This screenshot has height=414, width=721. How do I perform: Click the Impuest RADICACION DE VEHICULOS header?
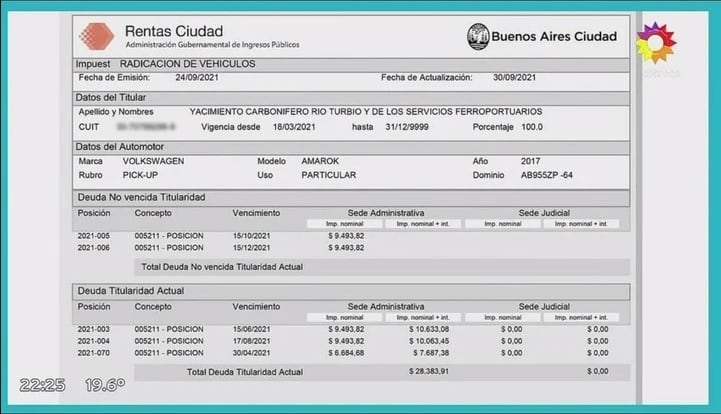pyautogui.click(x=165, y=63)
